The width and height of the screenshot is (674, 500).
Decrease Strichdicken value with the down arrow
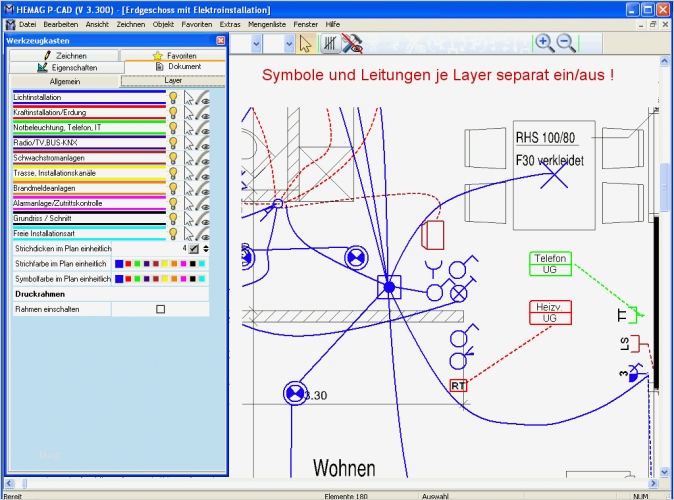(206, 251)
